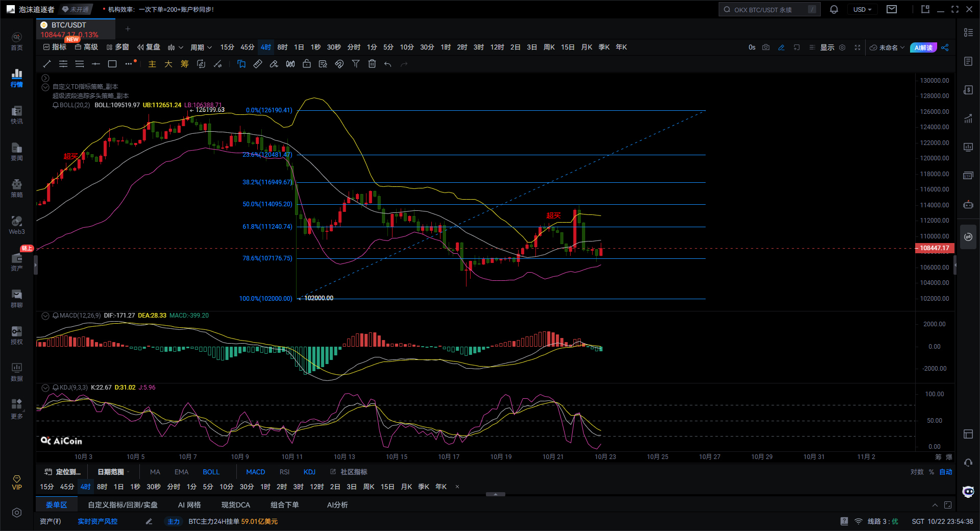Viewport: 980px width, 531px height.
Task: Open the 未命名 layout dropdown
Action: (x=887, y=47)
